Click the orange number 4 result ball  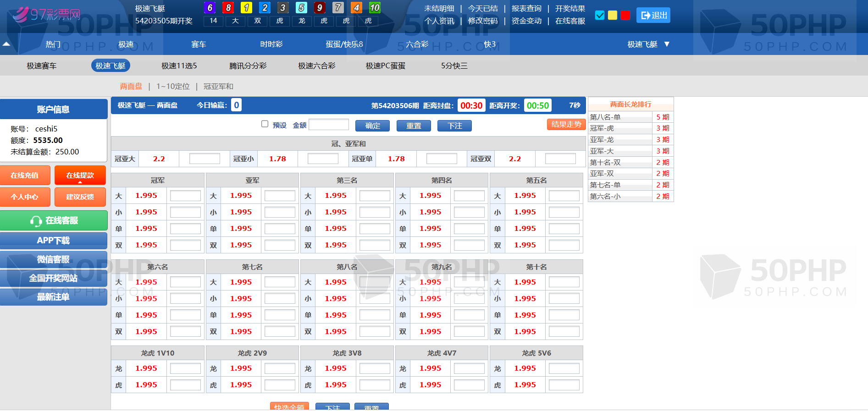[356, 8]
